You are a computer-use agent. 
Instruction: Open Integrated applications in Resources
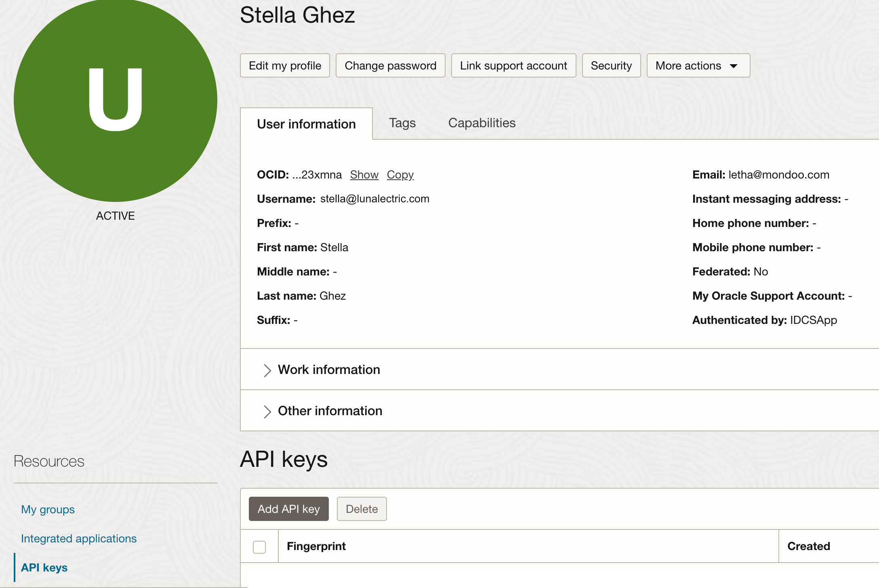pos(79,538)
